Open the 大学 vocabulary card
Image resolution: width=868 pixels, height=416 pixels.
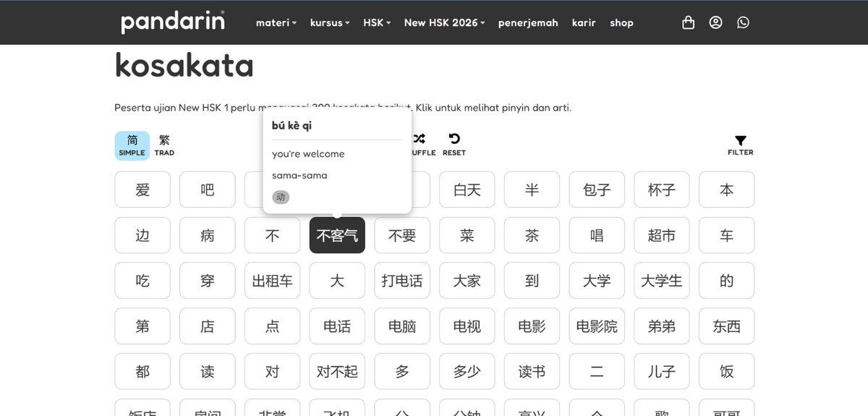click(597, 281)
